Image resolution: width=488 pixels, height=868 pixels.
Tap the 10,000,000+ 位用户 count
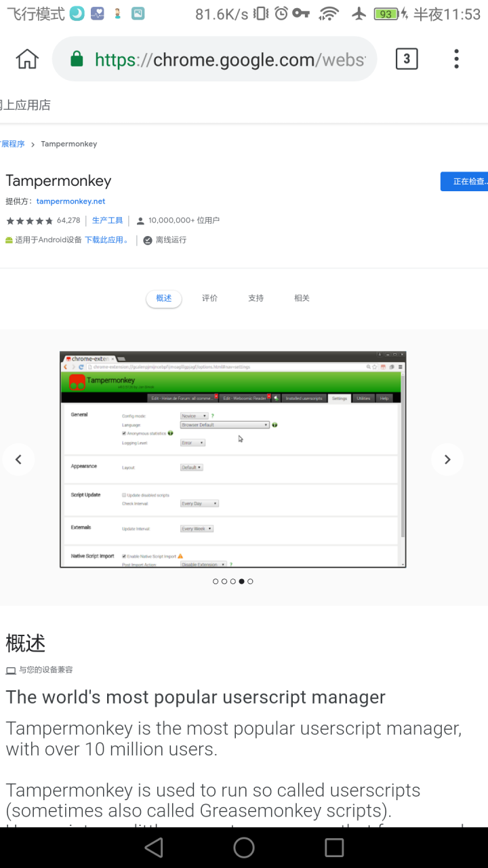(x=184, y=220)
